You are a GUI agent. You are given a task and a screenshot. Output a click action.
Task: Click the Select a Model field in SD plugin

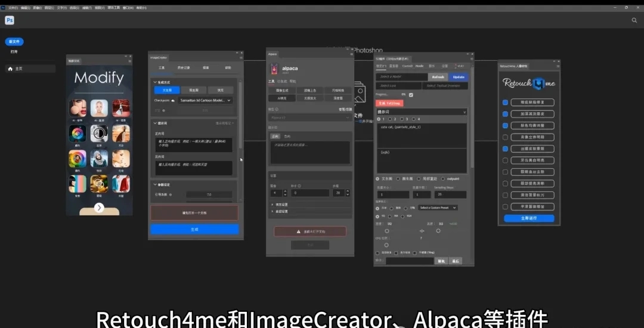[x=402, y=77]
